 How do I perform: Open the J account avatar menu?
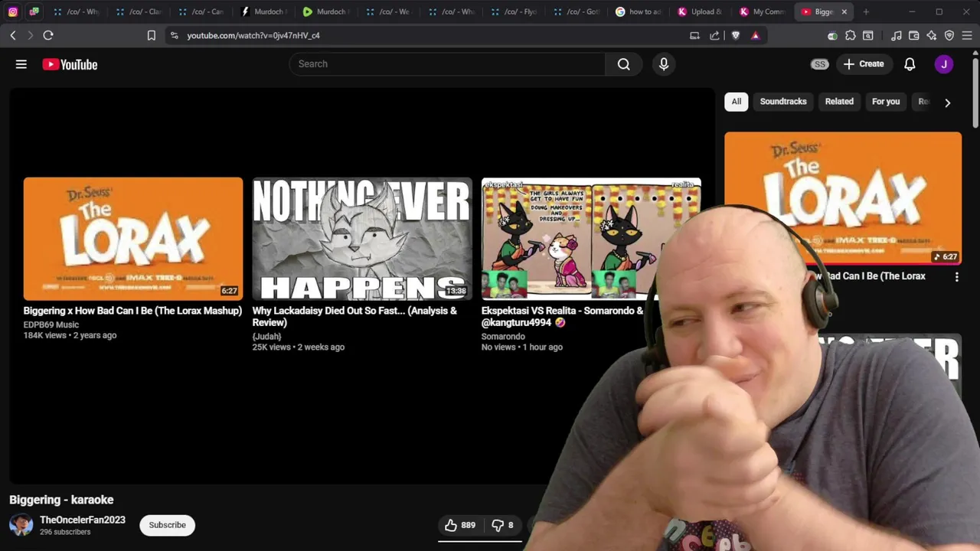[944, 64]
